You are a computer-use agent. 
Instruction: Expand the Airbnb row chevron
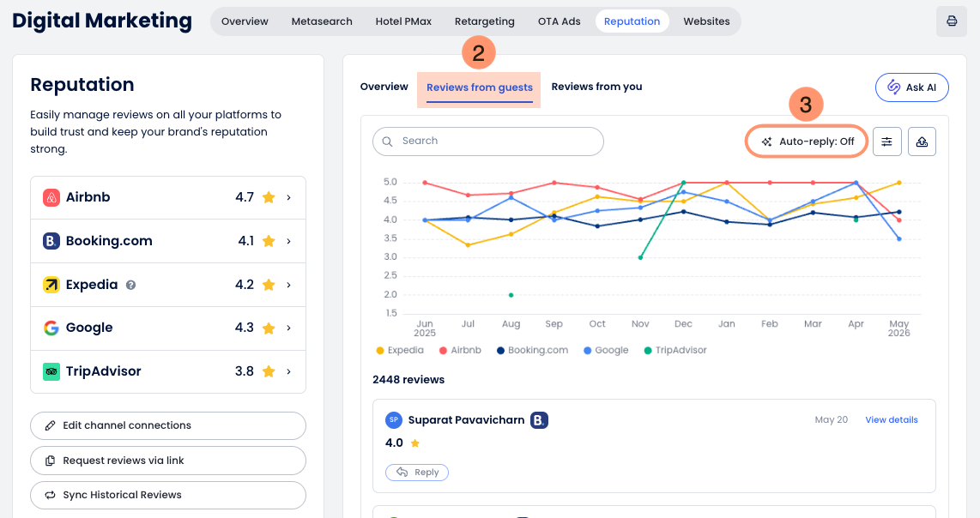288,197
